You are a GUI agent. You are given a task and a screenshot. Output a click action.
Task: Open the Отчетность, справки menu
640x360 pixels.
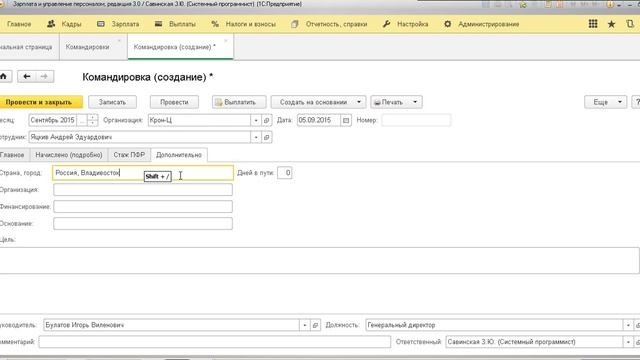(329, 24)
